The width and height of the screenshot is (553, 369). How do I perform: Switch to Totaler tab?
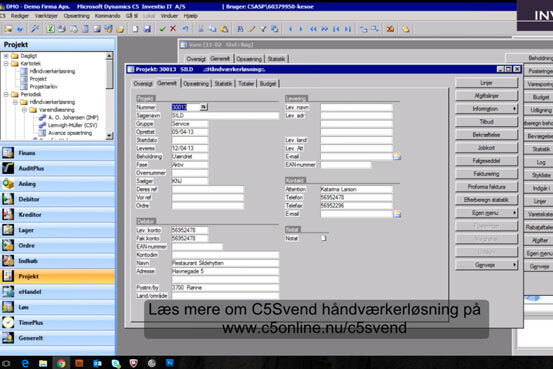[246, 84]
